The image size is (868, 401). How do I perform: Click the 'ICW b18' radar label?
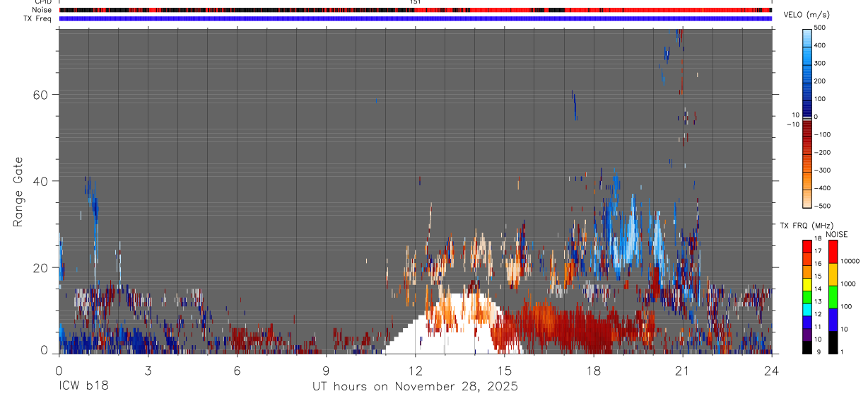[x=83, y=387]
